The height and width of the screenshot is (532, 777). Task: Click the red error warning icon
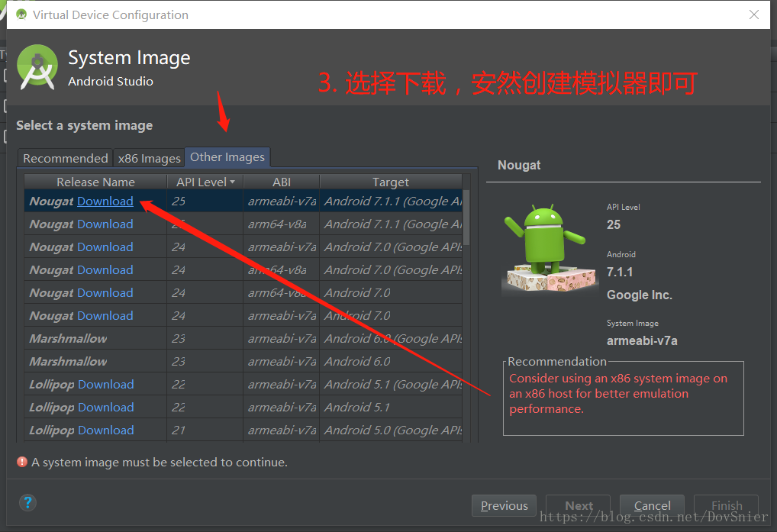[22, 462]
